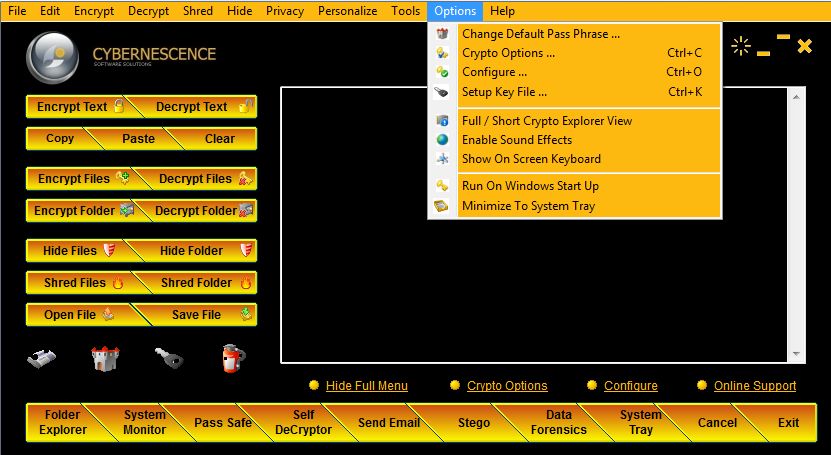Screen dimensions: 831x455
Task: Open the File menu
Action: [17, 11]
